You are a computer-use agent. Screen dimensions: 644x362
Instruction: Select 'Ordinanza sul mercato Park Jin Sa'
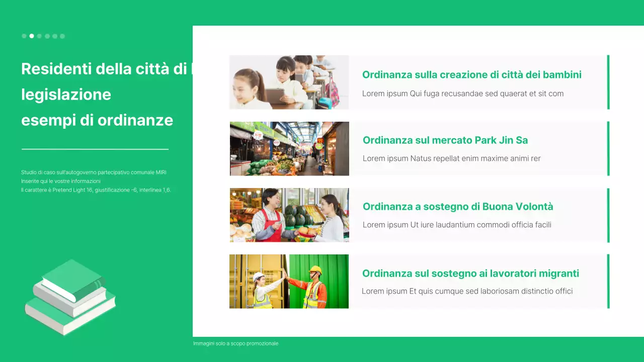point(445,140)
